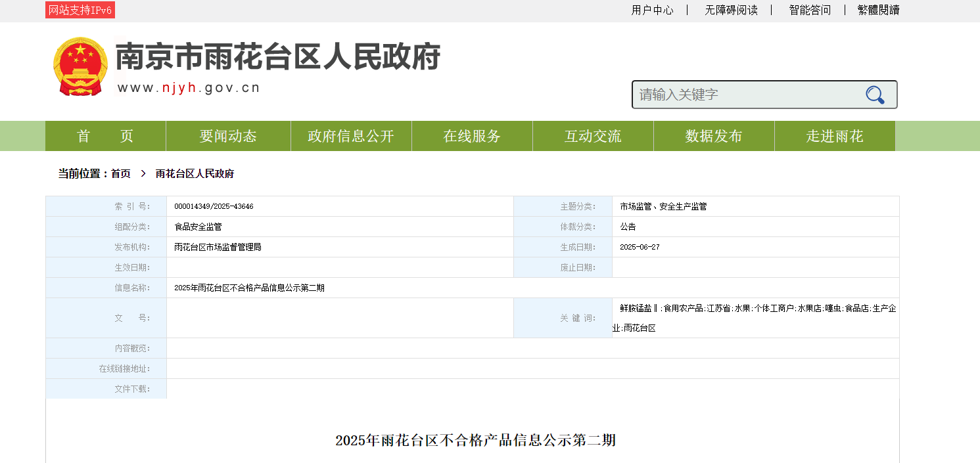Click the 索引号 label cell
The image size is (980, 463).
[106, 206]
